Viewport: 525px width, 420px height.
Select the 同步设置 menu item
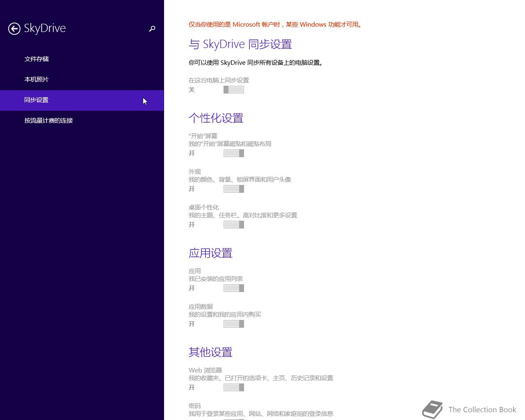[x=82, y=100]
